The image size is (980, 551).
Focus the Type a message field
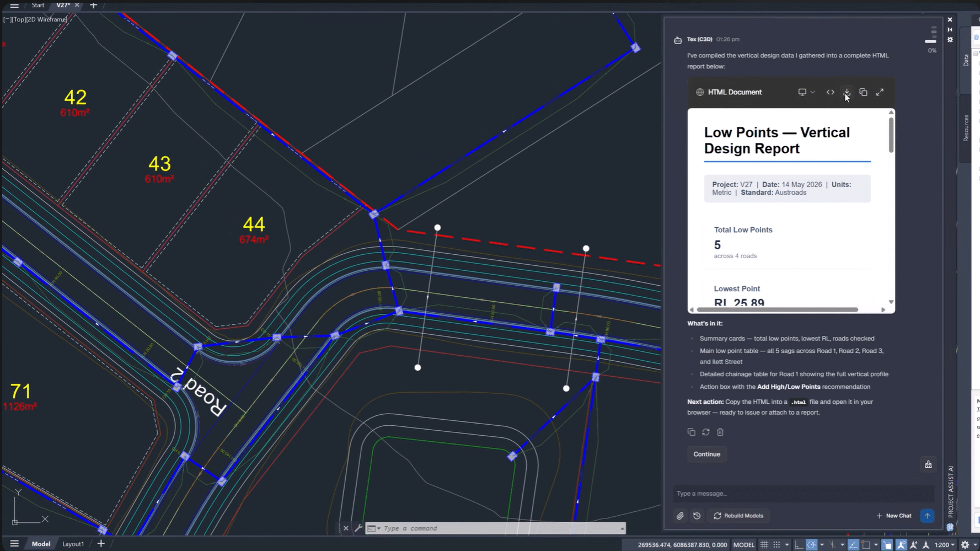coord(802,494)
